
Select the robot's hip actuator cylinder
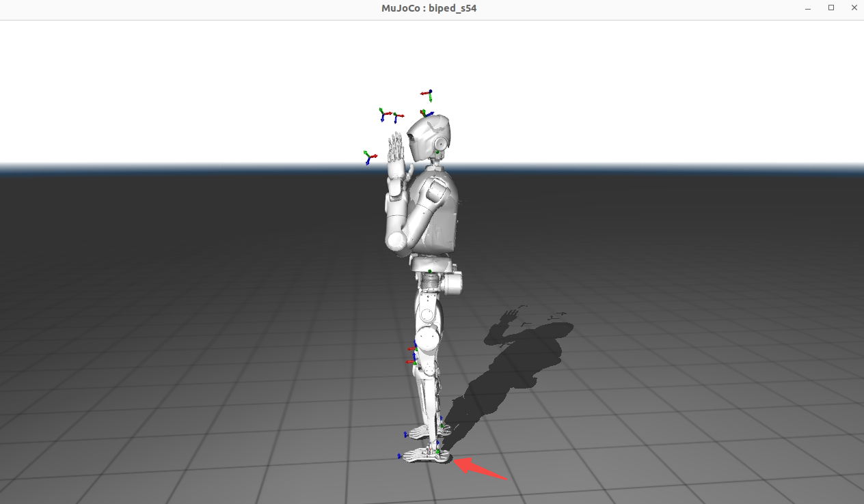451,283
